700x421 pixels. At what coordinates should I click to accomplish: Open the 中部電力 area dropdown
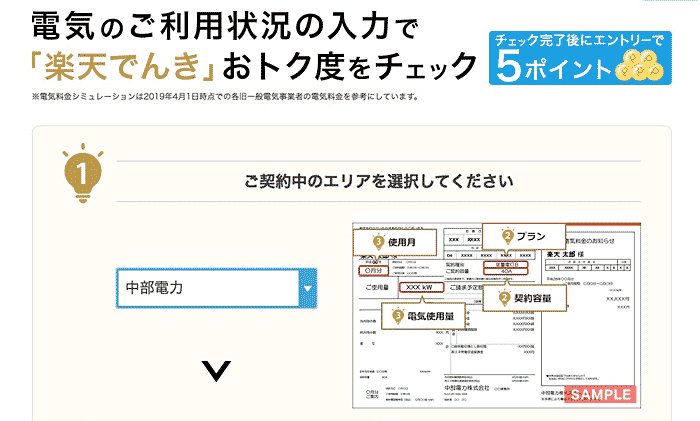217,288
